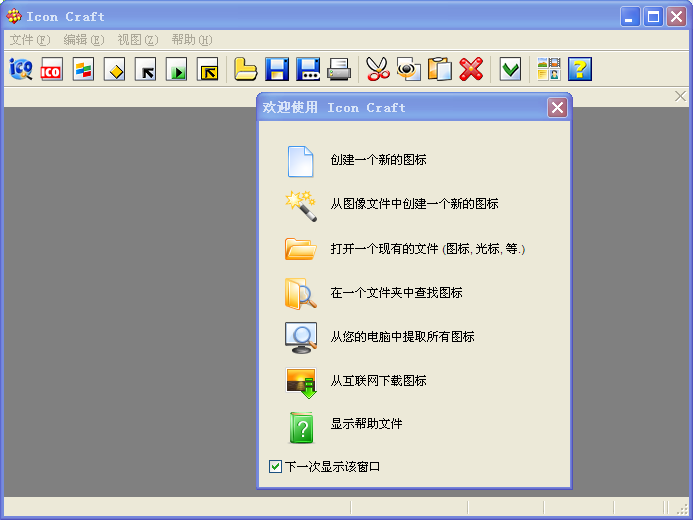The width and height of the screenshot is (693, 520).
Task: Open the 帮助(H) menu
Action: coord(192,40)
